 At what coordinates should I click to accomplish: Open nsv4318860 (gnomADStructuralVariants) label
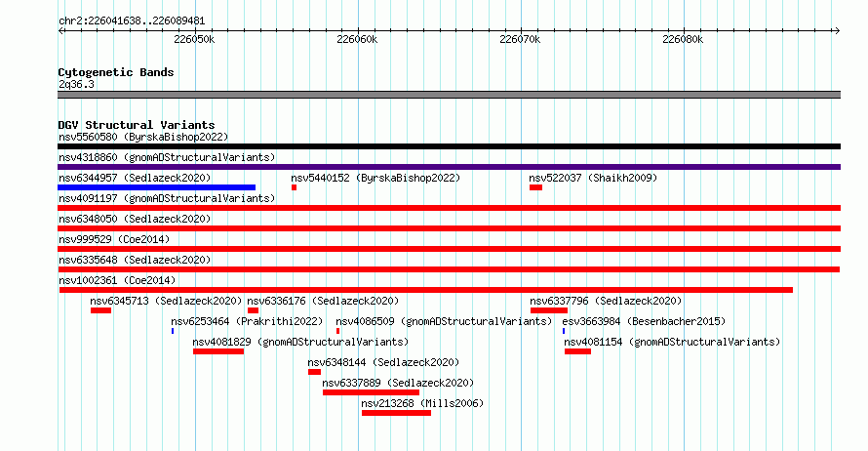167,157
